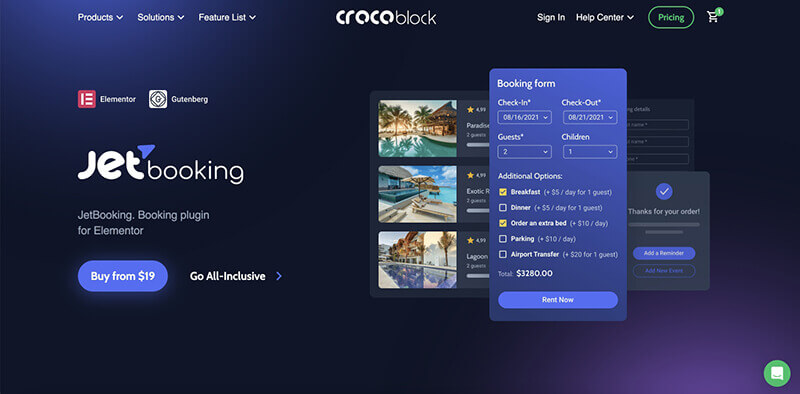The image size is (800, 394).
Task: Open the shopping cart icon
Action: 713,17
